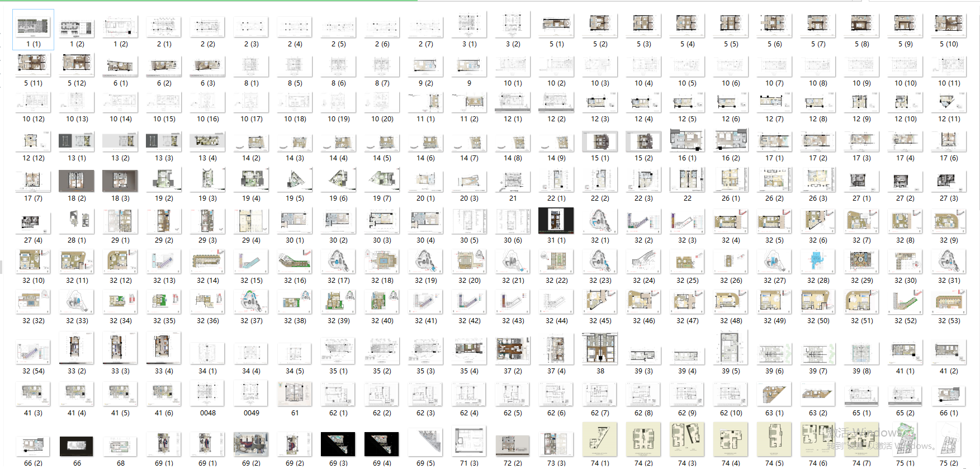
Task: Choose the 32 (10) layout thumbnail
Action: pos(33,262)
